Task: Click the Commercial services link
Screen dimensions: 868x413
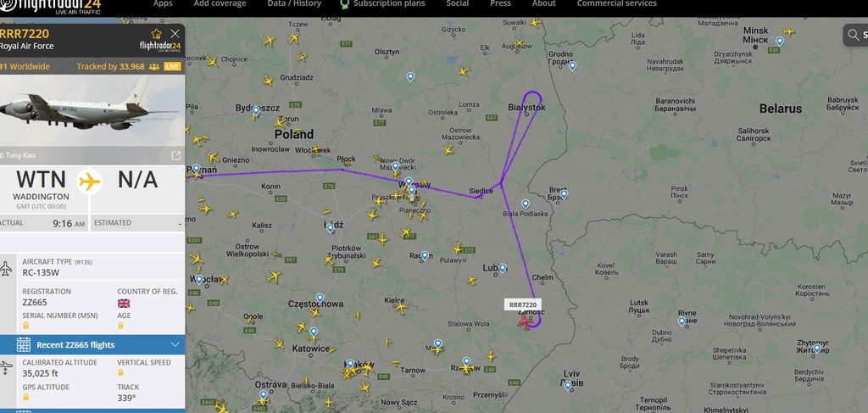Action: (617, 4)
